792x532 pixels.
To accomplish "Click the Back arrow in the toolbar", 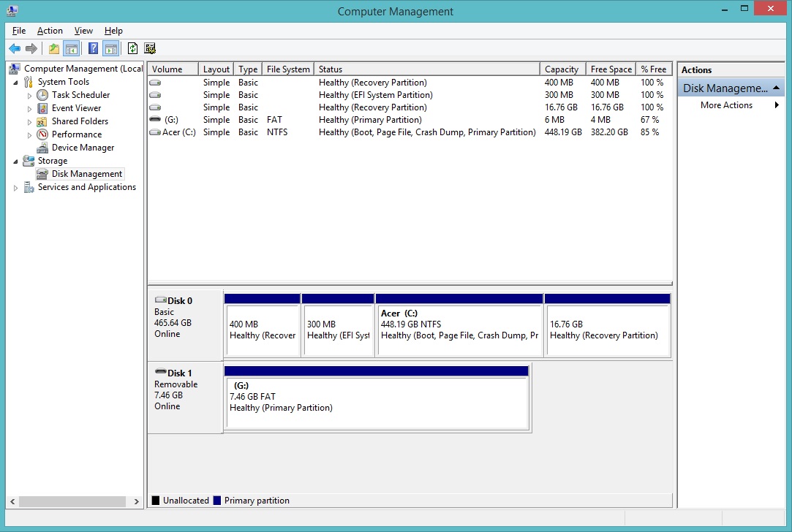I will pyautogui.click(x=15, y=48).
